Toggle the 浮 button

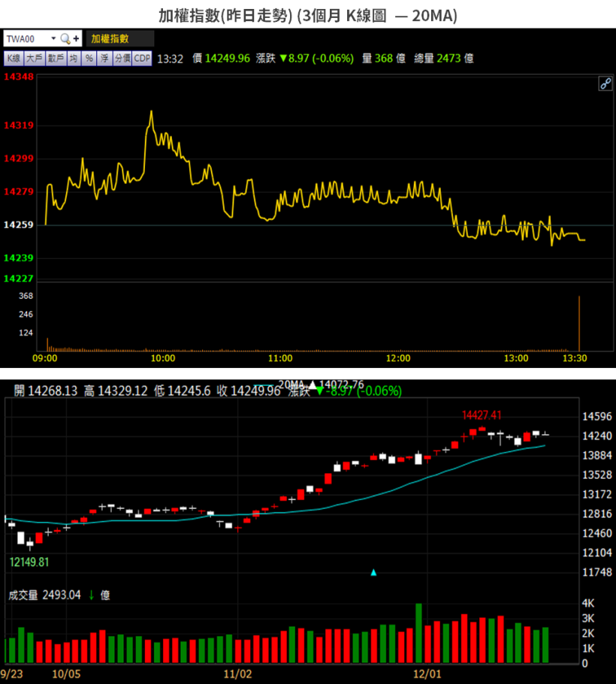pos(104,59)
